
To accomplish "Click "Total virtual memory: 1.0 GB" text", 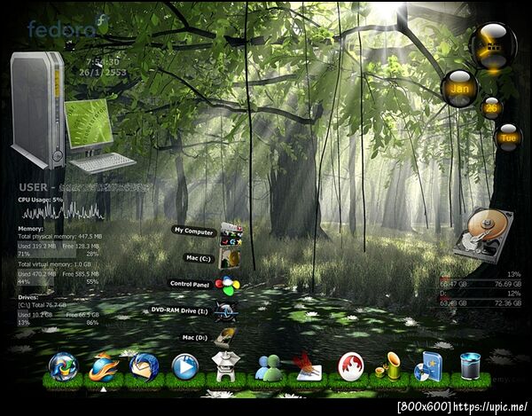I will coord(54,264).
